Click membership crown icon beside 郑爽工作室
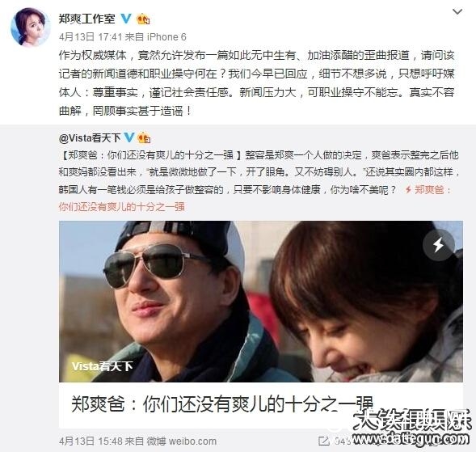Viewport: 476px width, 452px height. click(143, 19)
